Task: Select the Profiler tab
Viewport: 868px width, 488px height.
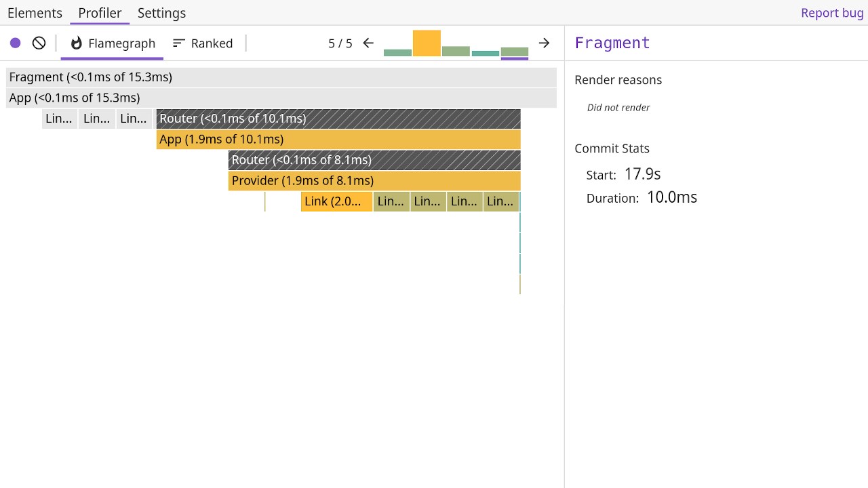Action: coord(100,13)
